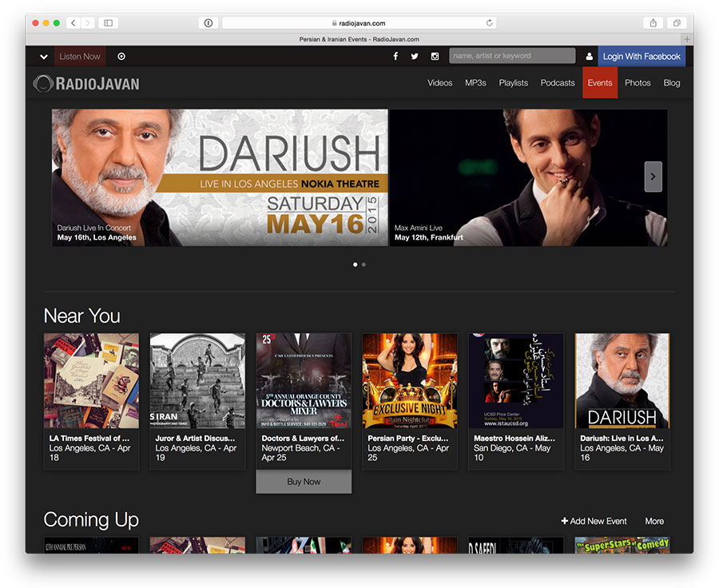
Task: Open the Playlists menu item
Action: pyautogui.click(x=513, y=82)
